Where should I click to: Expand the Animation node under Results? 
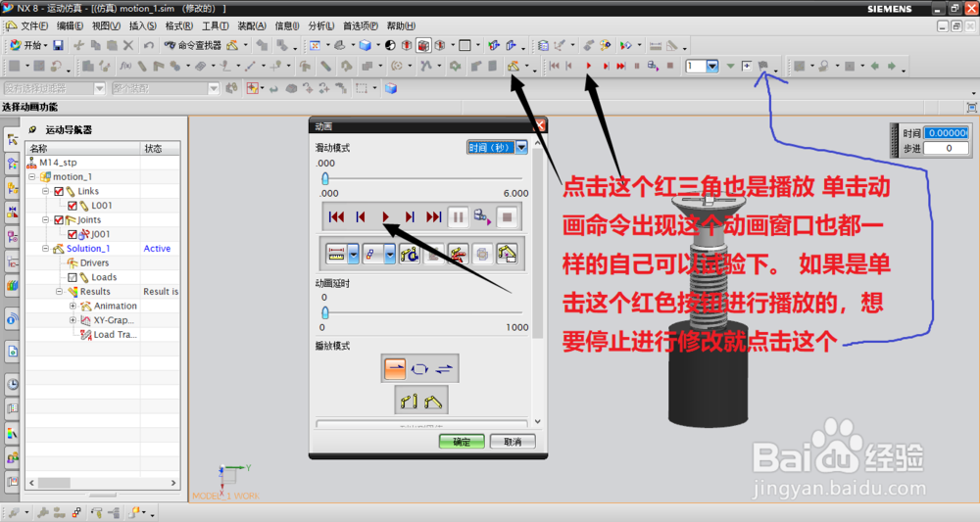[73, 306]
